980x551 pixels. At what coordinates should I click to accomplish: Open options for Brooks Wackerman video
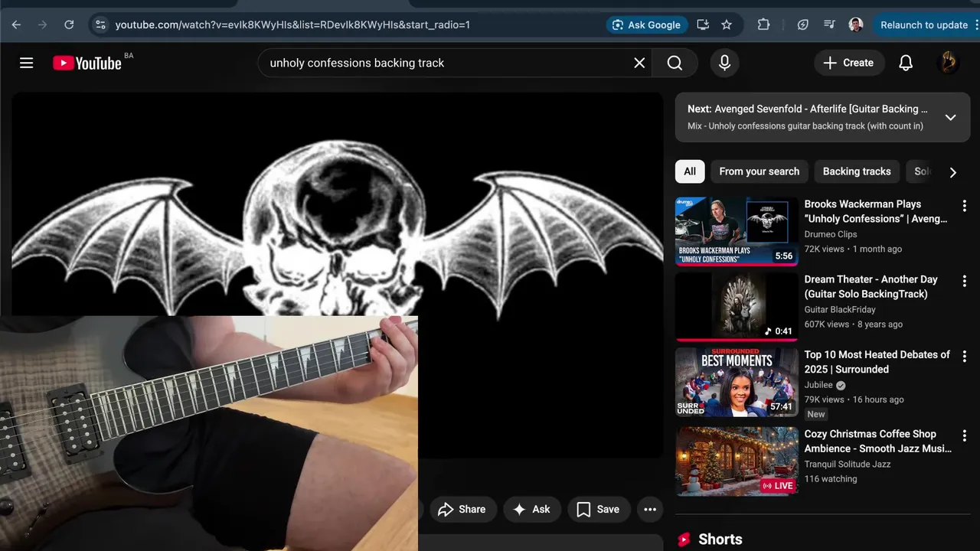click(964, 206)
